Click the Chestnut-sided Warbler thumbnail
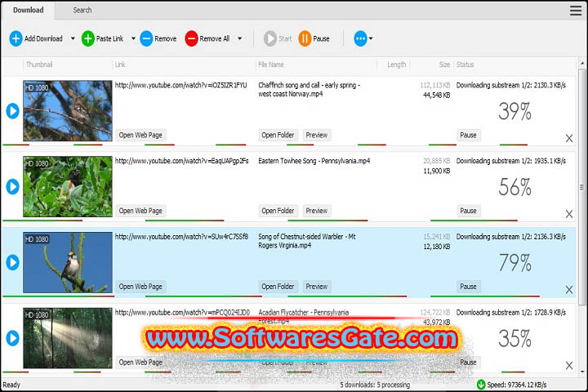Viewport: 588px width, 392px height. pos(68,262)
